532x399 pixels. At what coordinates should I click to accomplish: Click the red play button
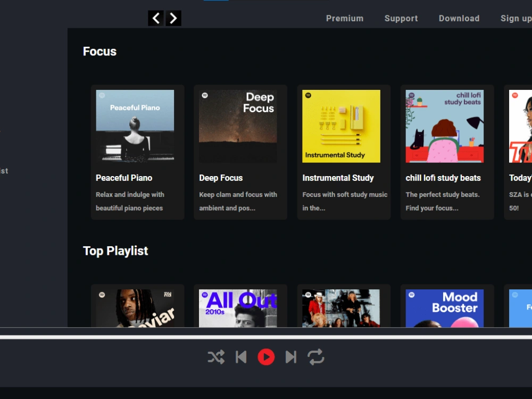[x=266, y=357]
